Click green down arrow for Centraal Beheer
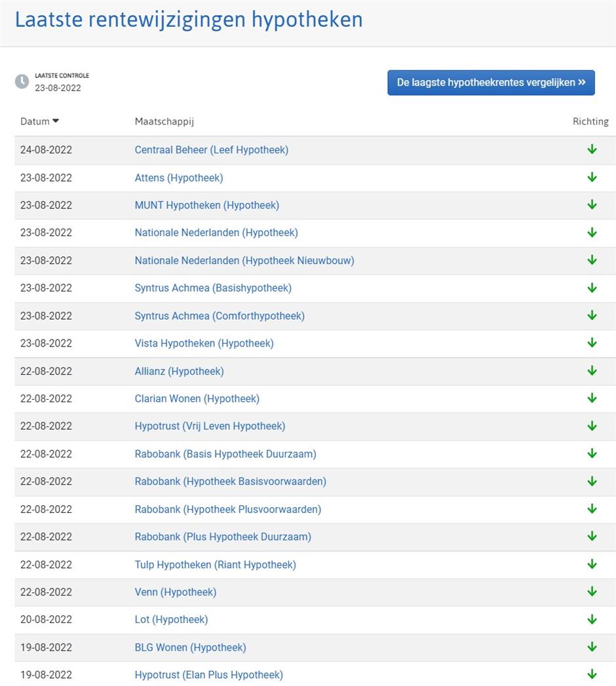 pyautogui.click(x=592, y=149)
